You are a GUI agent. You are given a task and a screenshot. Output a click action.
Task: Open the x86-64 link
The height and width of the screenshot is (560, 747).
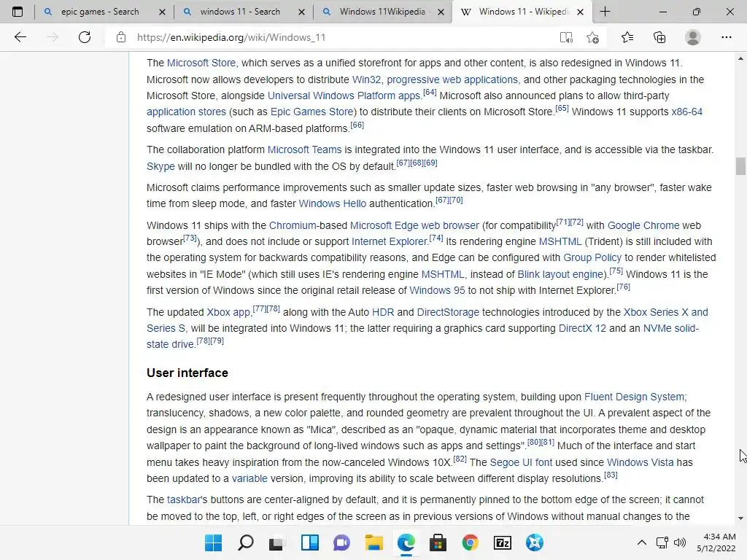tap(686, 112)
